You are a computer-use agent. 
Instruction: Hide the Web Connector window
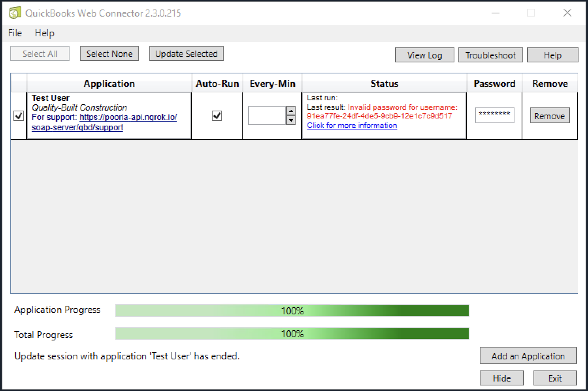(x=502, y=378)
